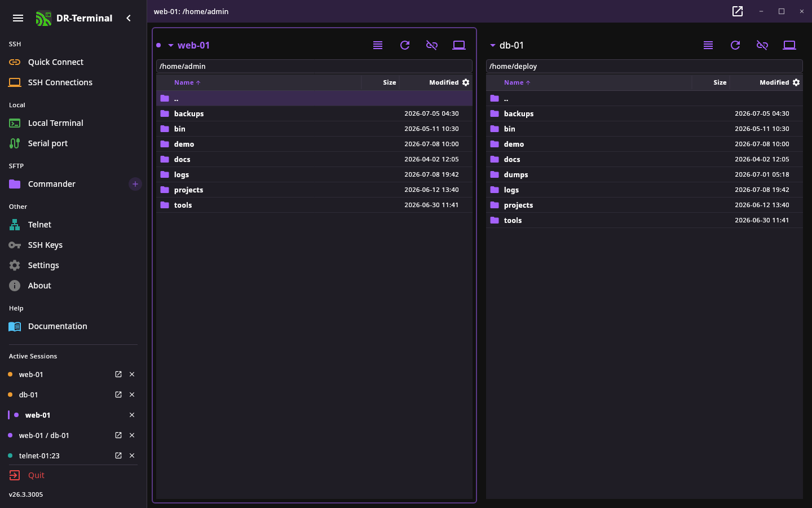Select the demo folder in web-01 panel
The width and height of the screenshot is (812, 508).
[314, 144]
